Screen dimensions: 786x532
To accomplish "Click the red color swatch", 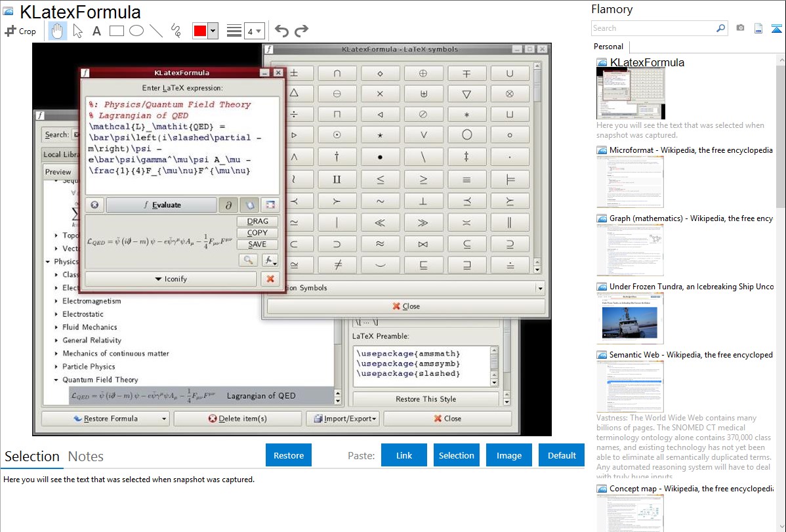I will click(200, 31).
